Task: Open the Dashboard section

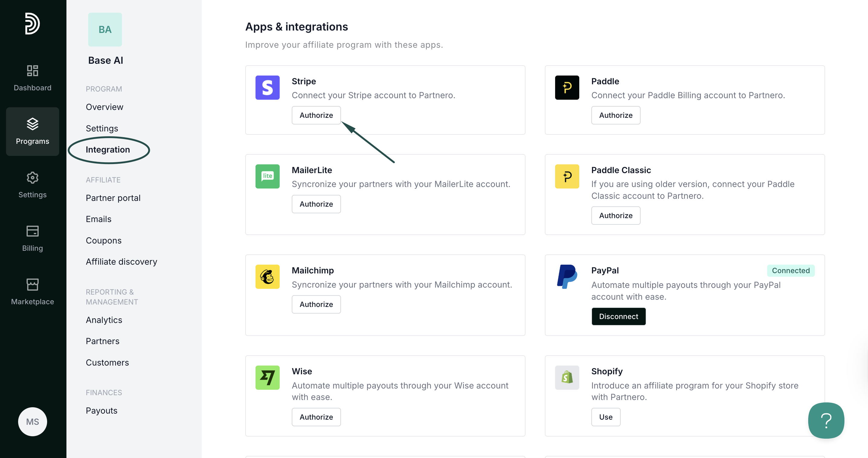Action: pyautogui.click(x=32, y=78)
